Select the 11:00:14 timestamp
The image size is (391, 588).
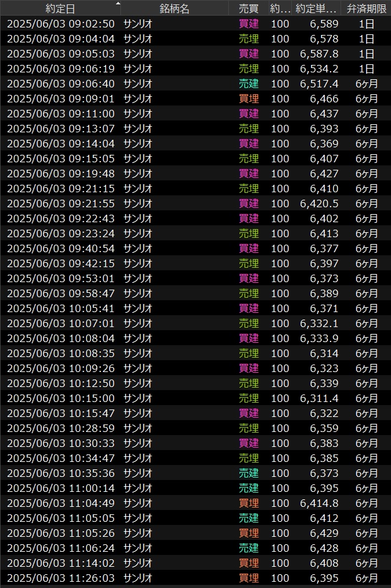pos(60,488)
